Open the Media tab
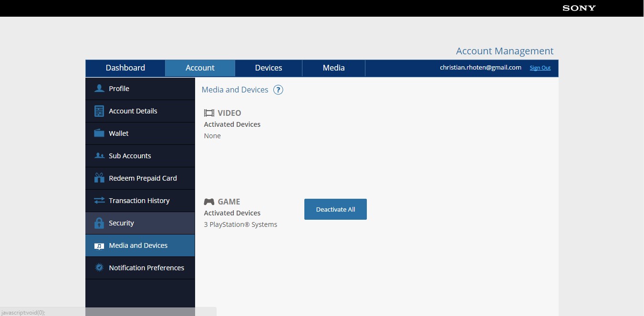Viewport: 644px width, 316px height. 333,68
